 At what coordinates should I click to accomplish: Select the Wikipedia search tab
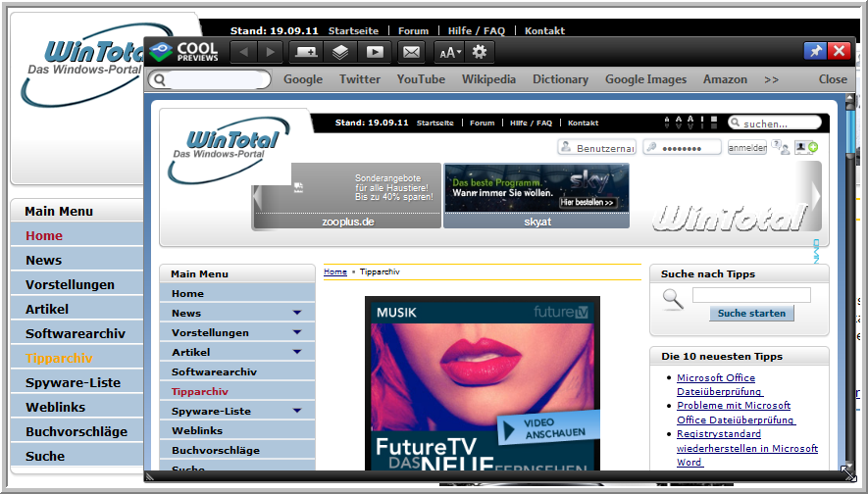coord(488,79)
